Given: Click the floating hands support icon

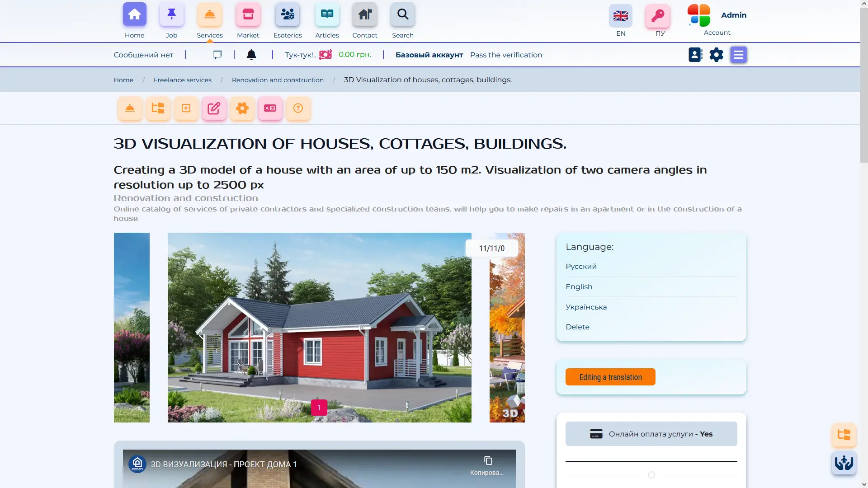Looking at the screenshot, I should click(x=844, y=463).
